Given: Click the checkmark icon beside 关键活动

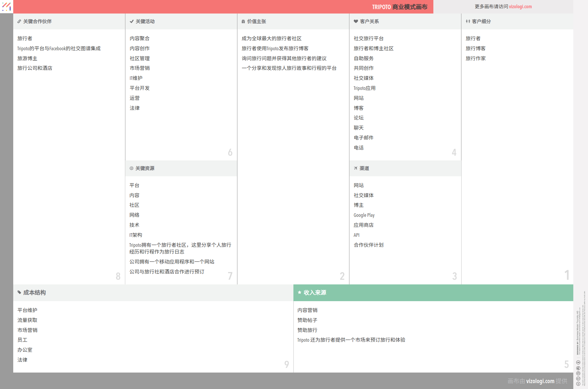Looking at the screenshot, I should (131, 21).
